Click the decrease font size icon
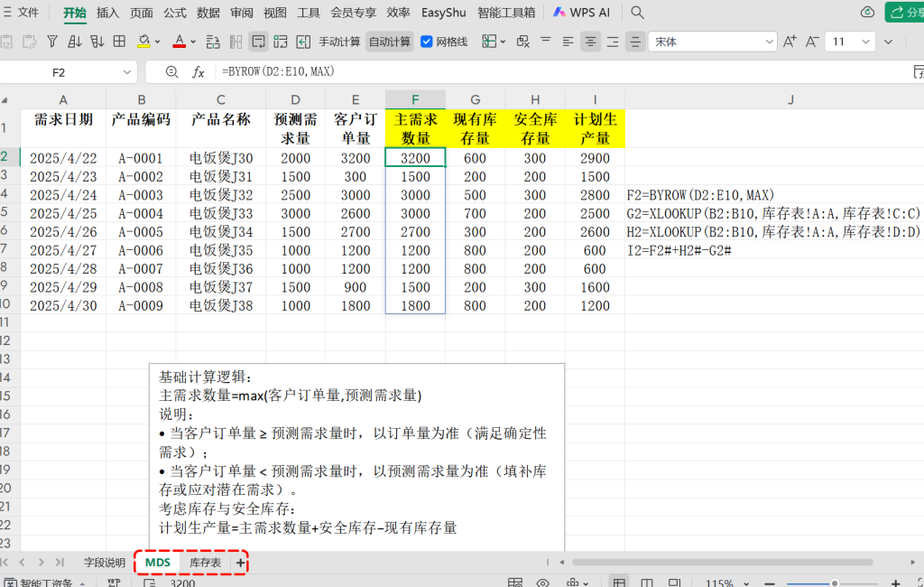 tap(812, 42)
